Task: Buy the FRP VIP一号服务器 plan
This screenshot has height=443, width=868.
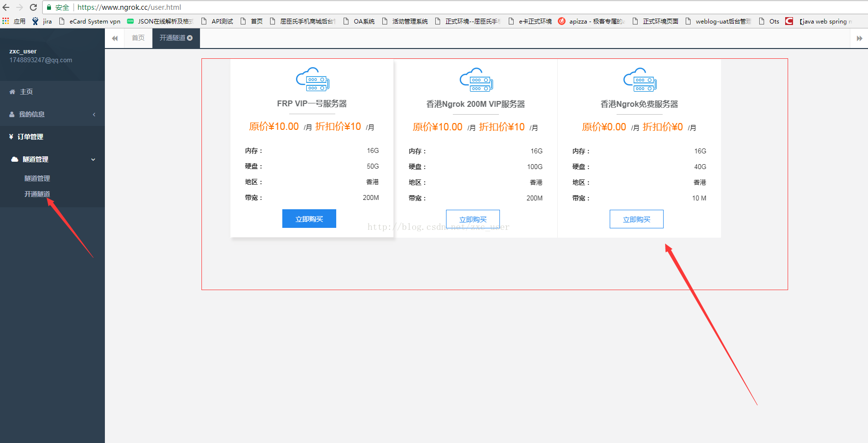Action: pos(309,219)
